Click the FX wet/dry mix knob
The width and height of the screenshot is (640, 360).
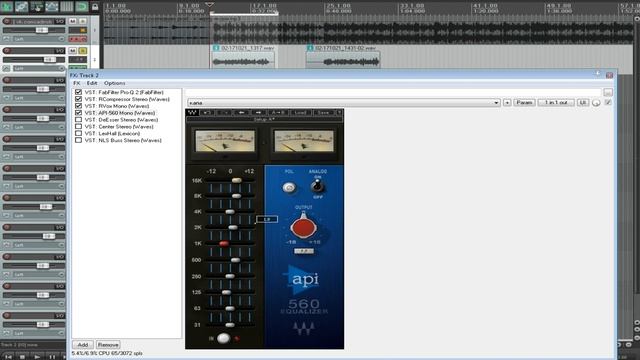pyautogui.click(x=596, y=103)
